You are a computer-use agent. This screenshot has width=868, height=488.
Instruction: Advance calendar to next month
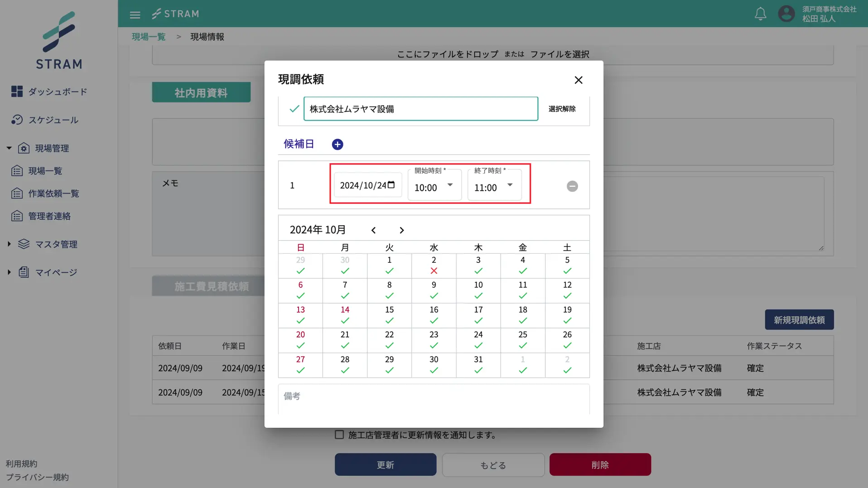[401, 230]
